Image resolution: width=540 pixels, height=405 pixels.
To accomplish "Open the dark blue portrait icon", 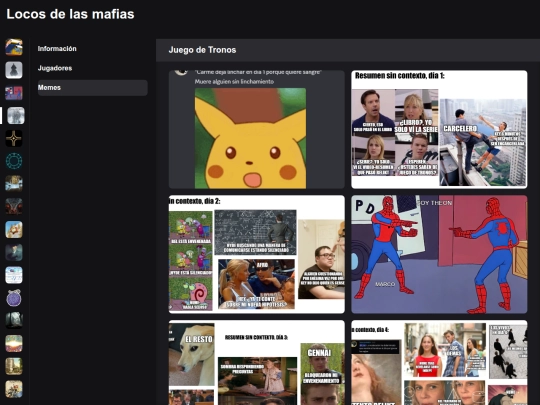I will (x=14, y=252).
